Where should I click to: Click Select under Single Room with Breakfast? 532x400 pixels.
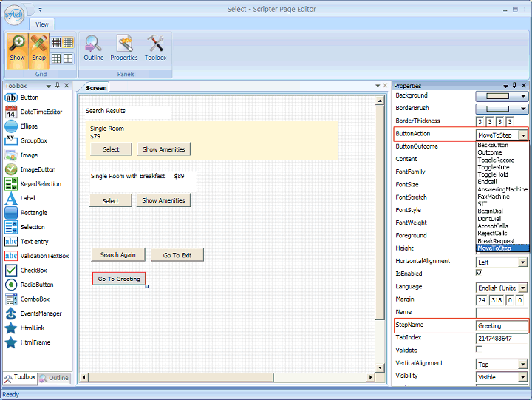tap(111, 200)
